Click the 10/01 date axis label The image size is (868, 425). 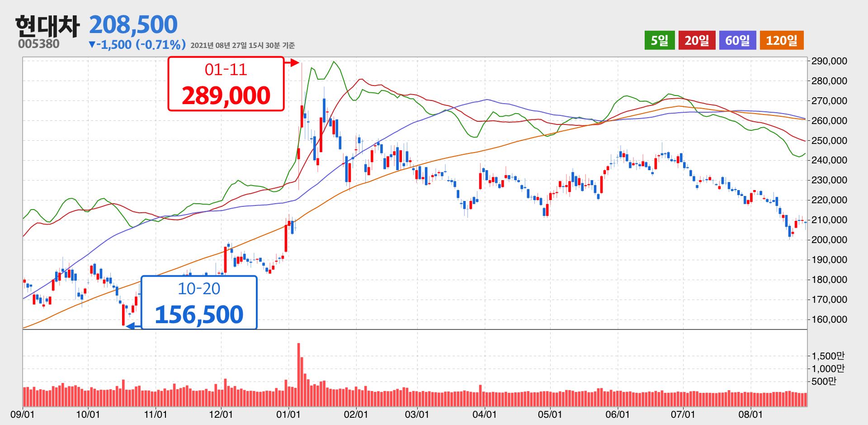pos(88,415)
